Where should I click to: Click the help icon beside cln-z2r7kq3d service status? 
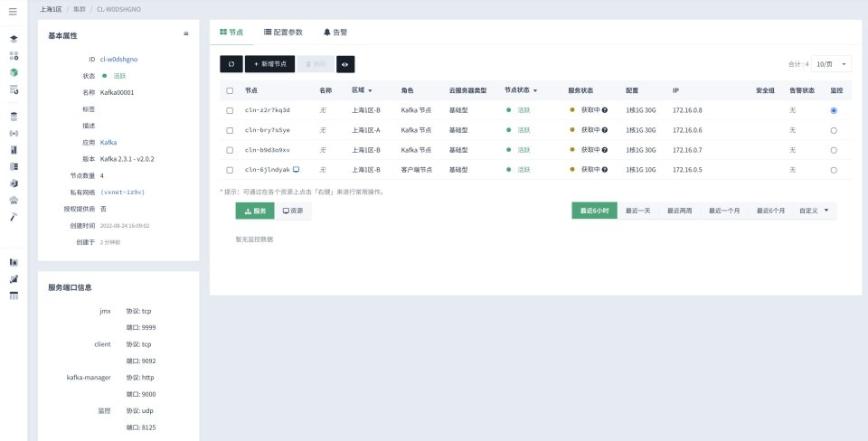[604, 110]
